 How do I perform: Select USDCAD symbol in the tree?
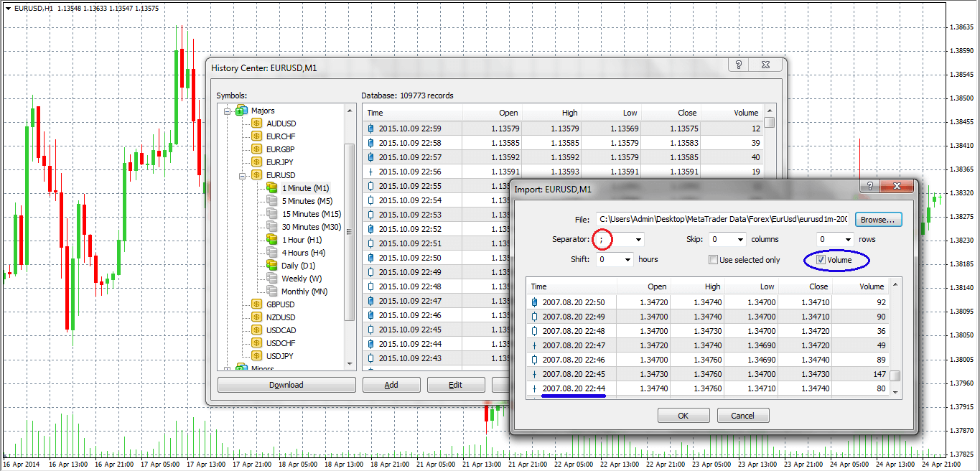coord(281,330)
